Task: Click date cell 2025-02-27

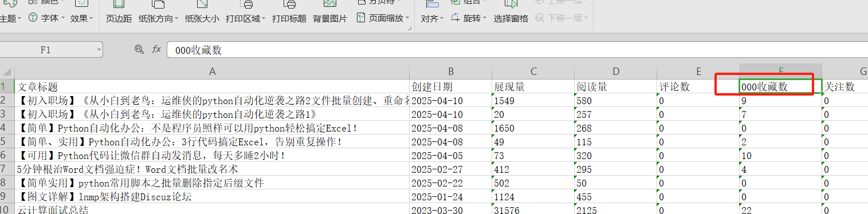Action: pyautogui.click(x=451, y=169)
